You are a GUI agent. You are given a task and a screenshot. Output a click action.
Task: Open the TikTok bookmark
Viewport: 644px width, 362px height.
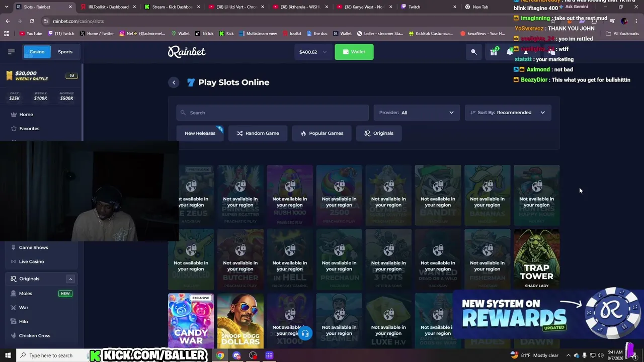(x=204, y=34)
